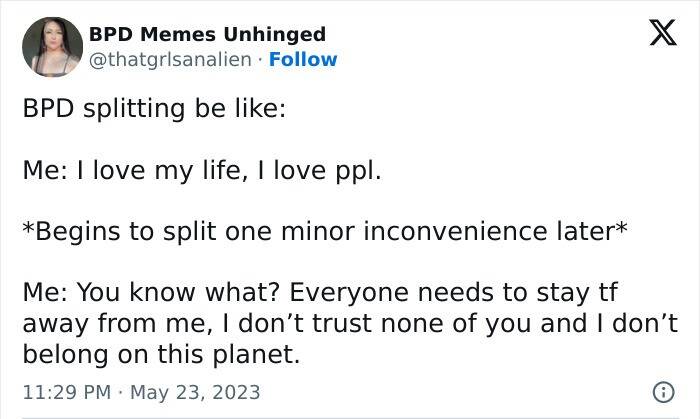The height and width of the screenshot is (419, 700).
Task: Click the "Begins to split" line
Action: pyautogui.click(x=325, y=232)
